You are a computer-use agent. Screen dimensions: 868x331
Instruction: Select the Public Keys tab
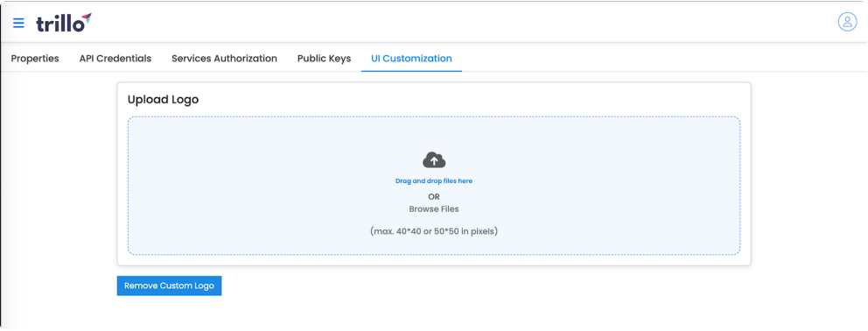tap(324, 58)
